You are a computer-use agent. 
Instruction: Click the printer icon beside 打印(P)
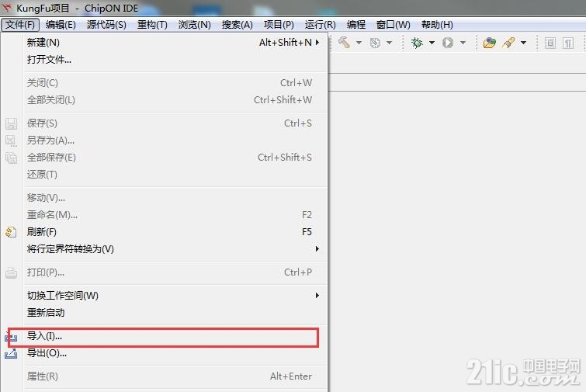pyautogui.click(x=11, y=272)
